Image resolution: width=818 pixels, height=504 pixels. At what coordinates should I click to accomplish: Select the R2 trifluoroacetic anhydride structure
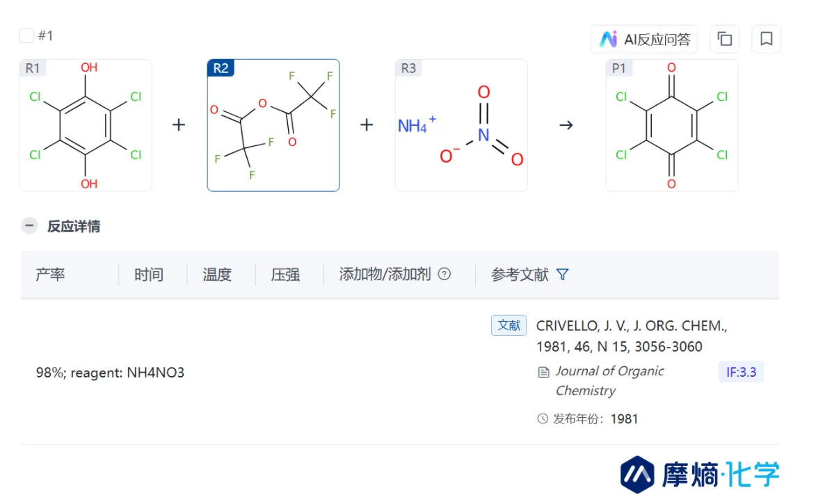coord(273,125)
